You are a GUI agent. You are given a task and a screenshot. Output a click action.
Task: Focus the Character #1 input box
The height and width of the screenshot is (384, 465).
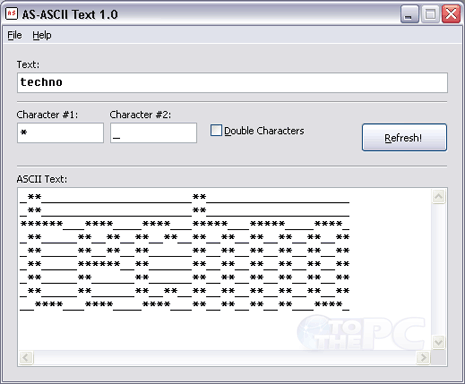(60, 133)
